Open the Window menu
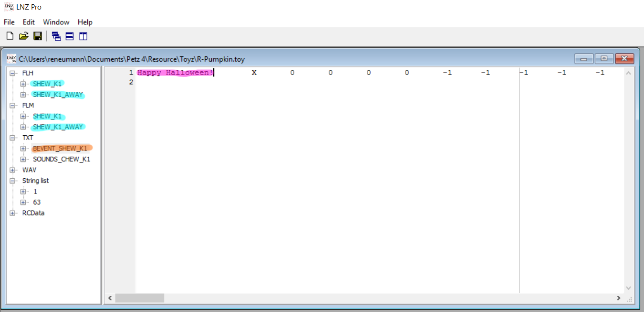Viewport: 644px width, 312px height. point(56,22)
